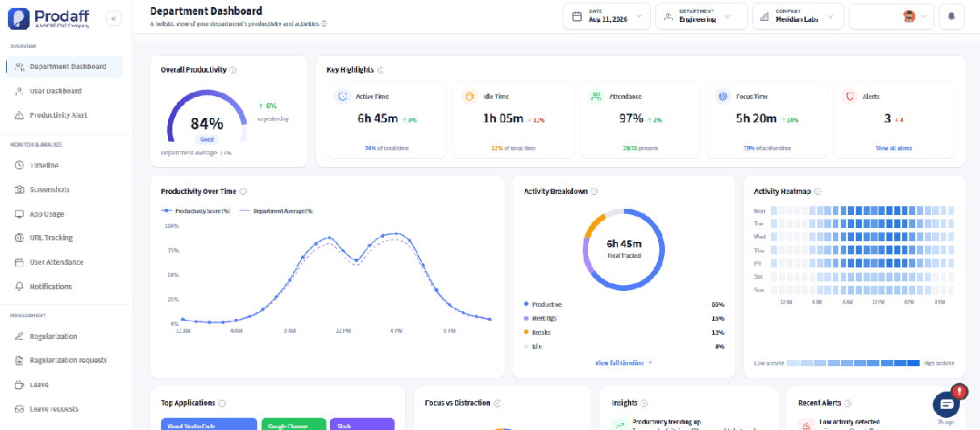The height and width of the screenshot is (430, 980).
Task: Click the View full timeline link
Action: (x=624, y=363)
